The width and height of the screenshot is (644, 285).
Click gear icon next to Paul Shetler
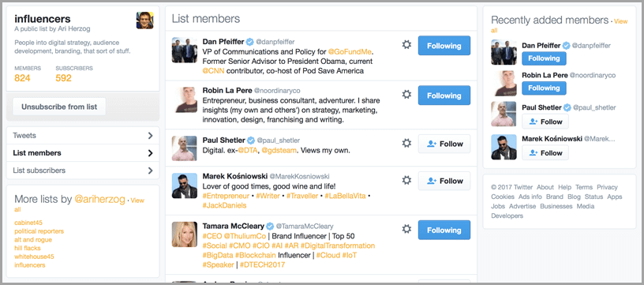pyautogui.click(x=406, y=143)
